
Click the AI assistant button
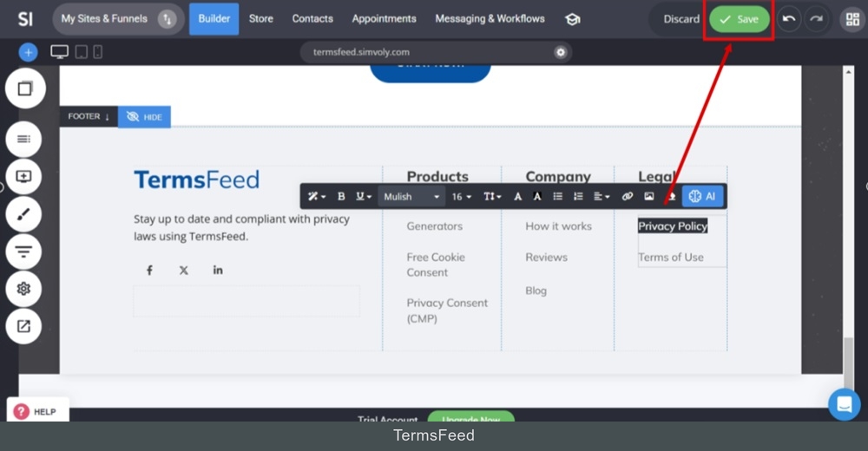tap(702, 197)
